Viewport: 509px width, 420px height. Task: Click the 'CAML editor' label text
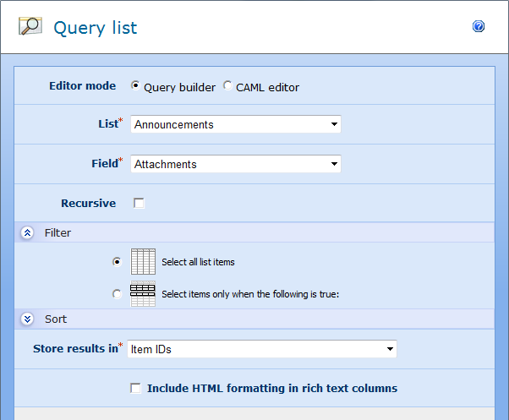point(267,87)
